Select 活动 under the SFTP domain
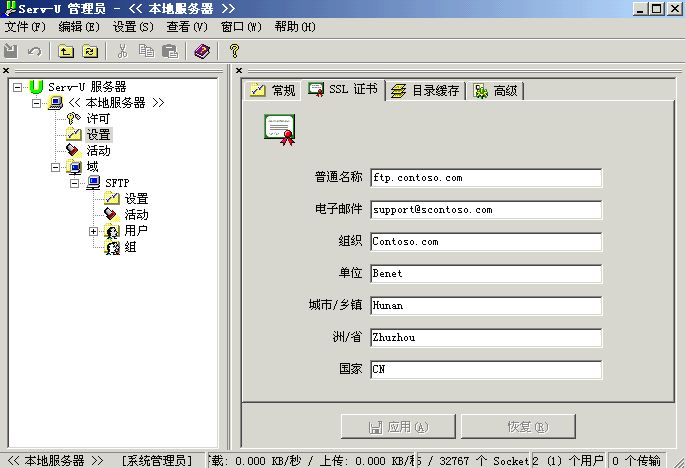686x468 pixels. pyautogui.click(x=136, y=215)
